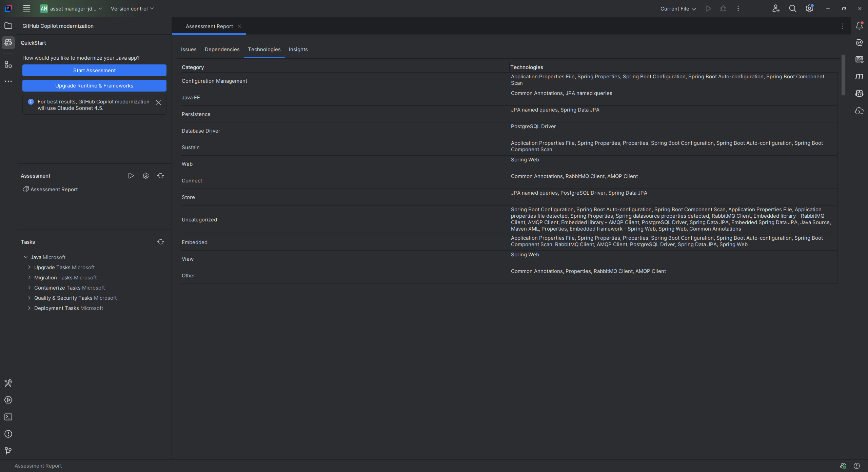
Task: Open Maven tool window icon
Action: click(859, 77)
